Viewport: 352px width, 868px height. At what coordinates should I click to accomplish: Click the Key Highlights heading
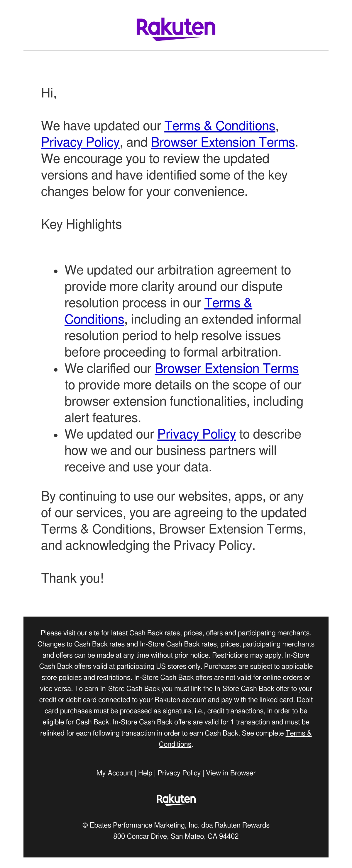coord(81,224)
